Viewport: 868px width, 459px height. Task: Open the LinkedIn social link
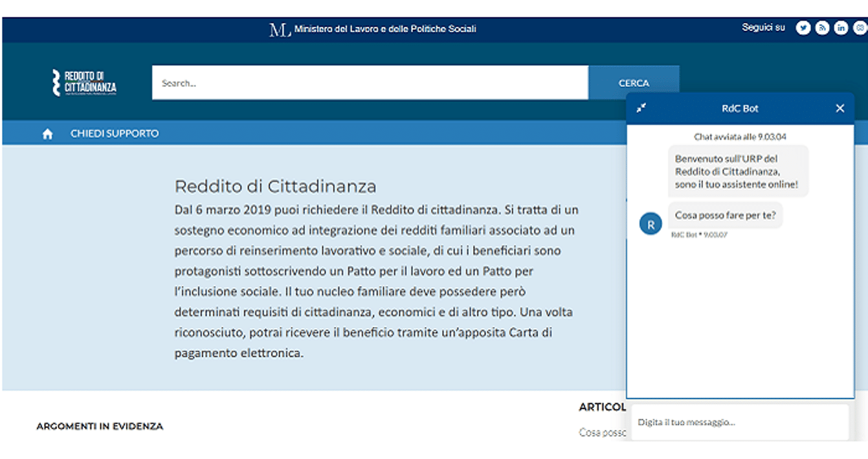coord(841,28)
